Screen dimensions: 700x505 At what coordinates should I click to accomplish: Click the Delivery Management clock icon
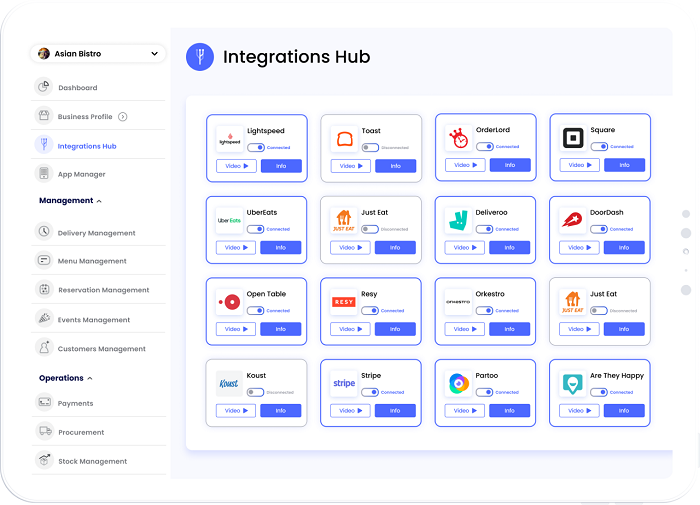pos(44,232)
